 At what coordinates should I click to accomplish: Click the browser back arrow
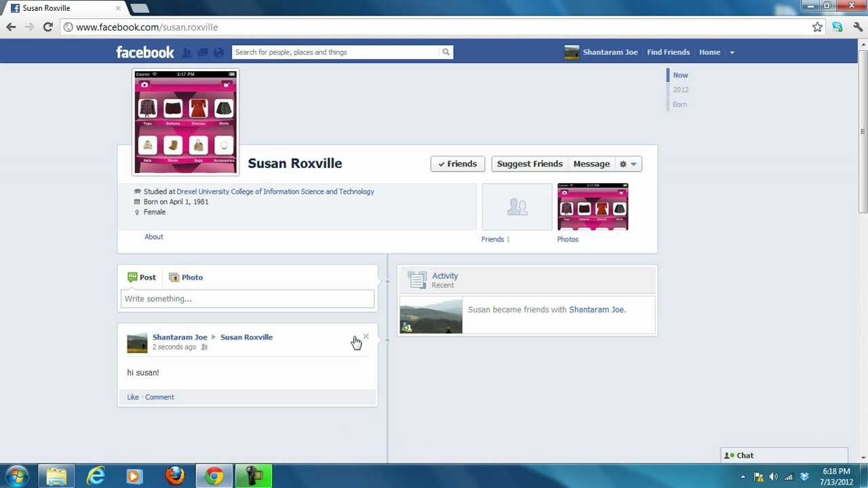tap(11, 27)
